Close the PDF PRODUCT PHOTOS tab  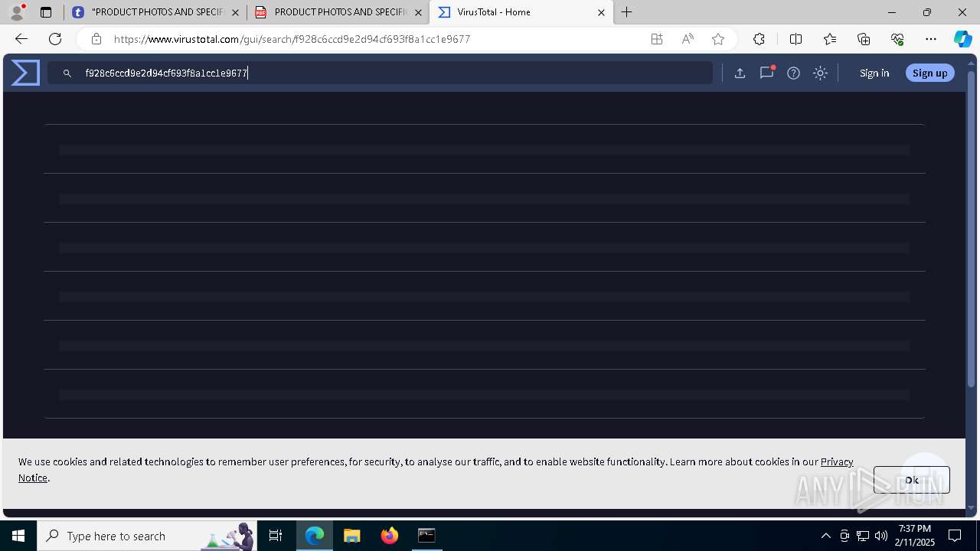(418, 12)
